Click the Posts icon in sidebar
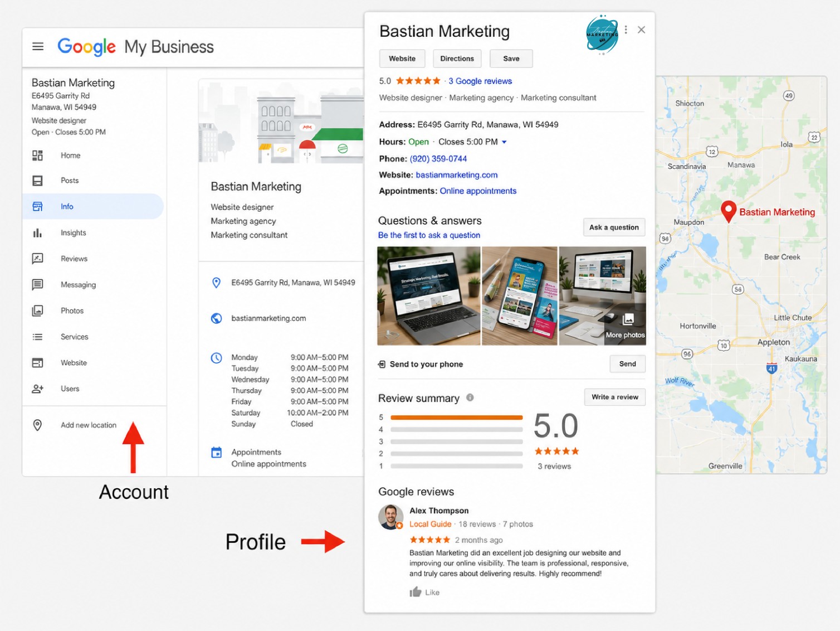The width and height of the screenshot is (840, 631). [37, 181]
